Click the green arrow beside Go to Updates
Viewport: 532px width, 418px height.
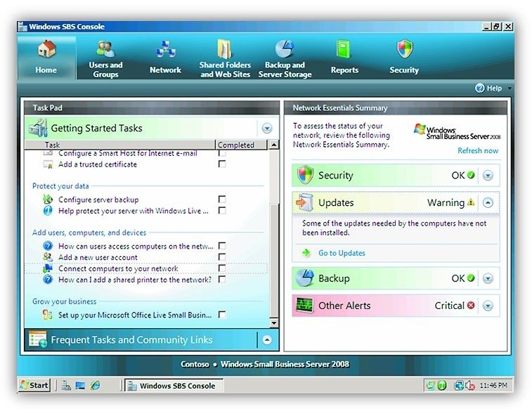tap(306, 253)
